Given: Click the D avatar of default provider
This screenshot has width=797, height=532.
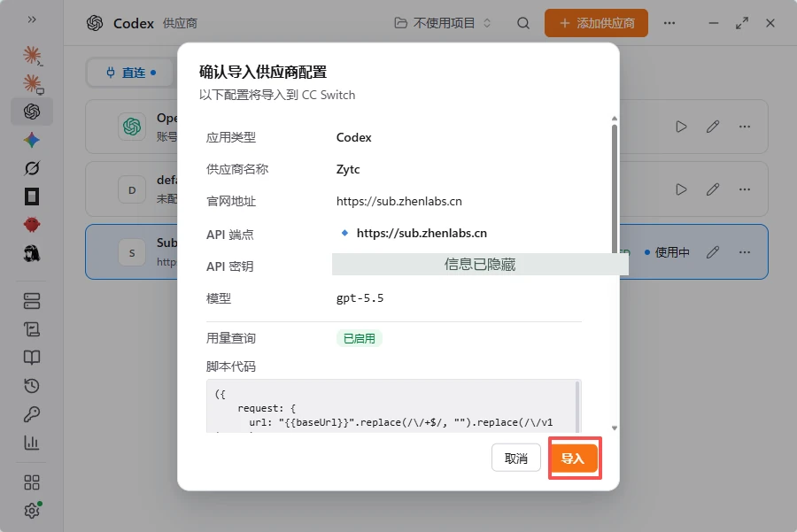Looking at the screenshot, I should click(132, 189).
